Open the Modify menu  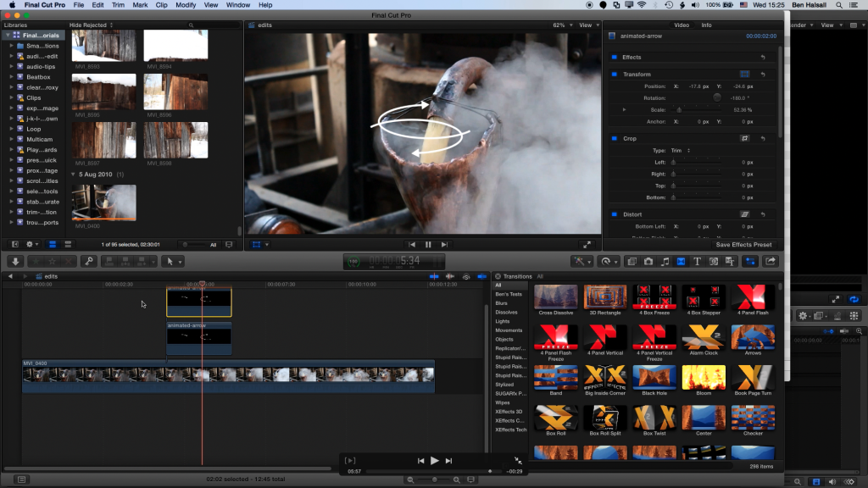(x=186, y=5)
